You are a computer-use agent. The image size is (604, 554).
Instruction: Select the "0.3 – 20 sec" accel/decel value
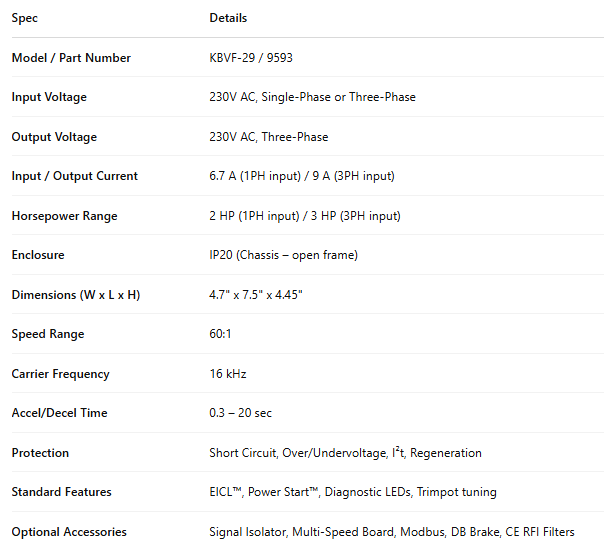[x=240, y=413]
